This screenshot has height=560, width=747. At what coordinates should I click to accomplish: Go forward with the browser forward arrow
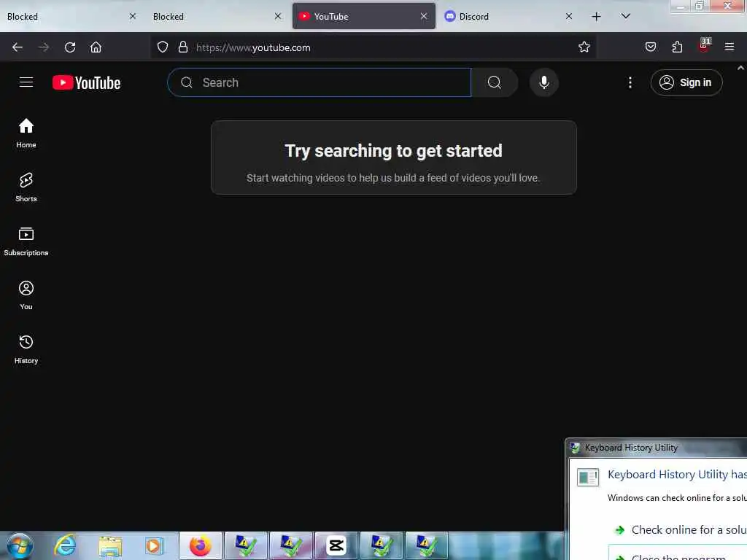[44, 47]
